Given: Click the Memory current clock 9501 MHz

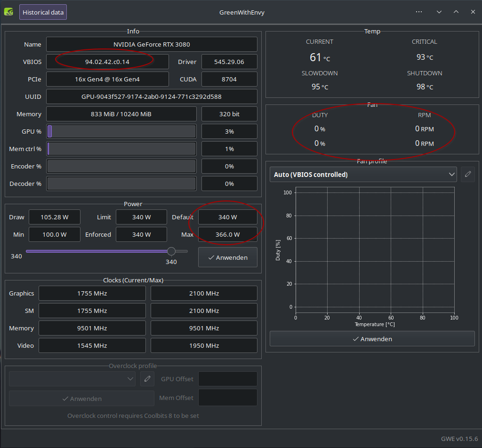Looking at the screenshot, I should [92, 328].
